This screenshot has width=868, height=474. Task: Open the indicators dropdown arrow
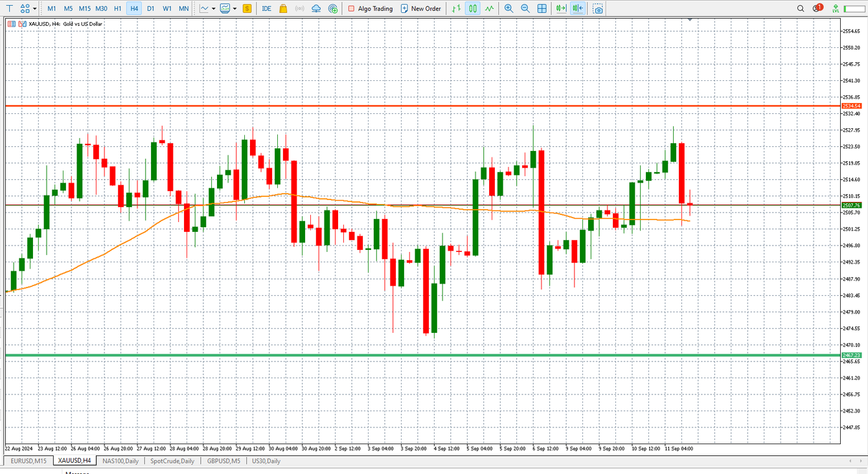tap(234, 8)
